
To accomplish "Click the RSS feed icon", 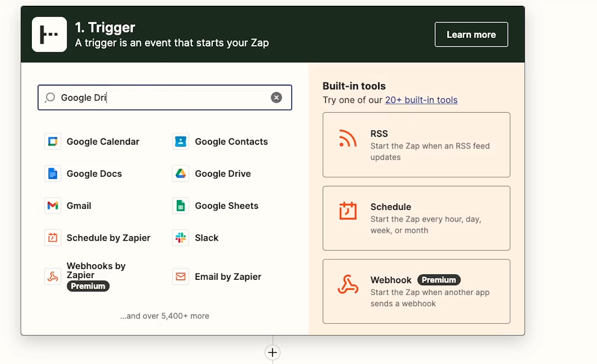I will [x=348, y=138].
